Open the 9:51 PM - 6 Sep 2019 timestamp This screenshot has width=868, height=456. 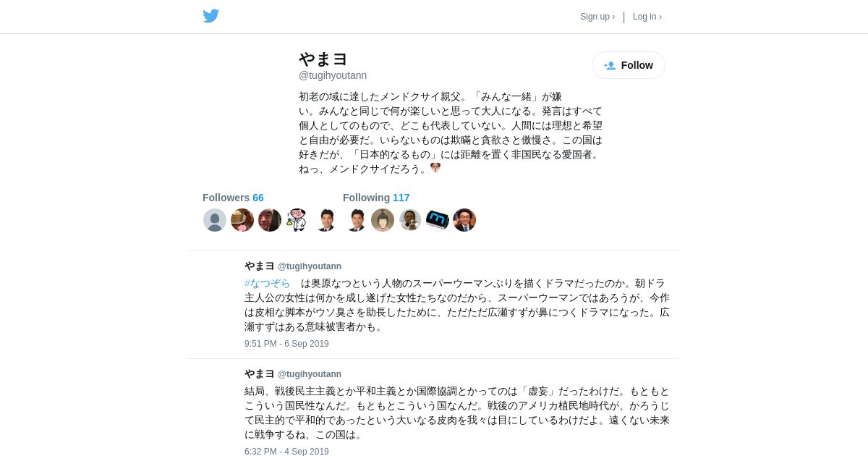pos(286,344)
